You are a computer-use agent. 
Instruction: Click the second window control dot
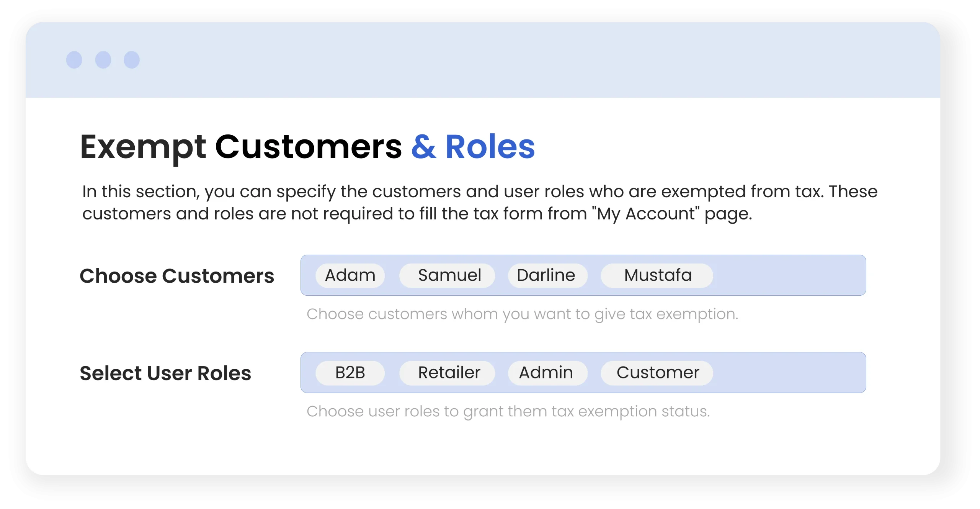pos(103,60)
